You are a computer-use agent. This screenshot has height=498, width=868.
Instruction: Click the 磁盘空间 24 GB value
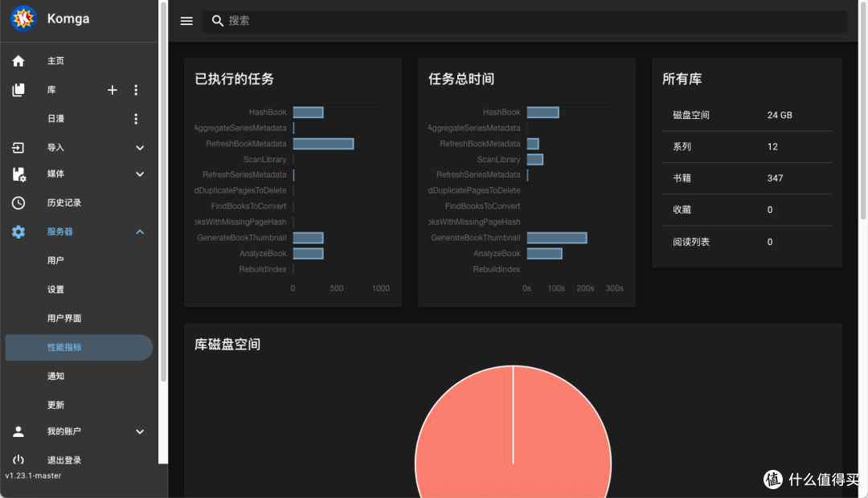pyautogui.click(x=780, y=115)
